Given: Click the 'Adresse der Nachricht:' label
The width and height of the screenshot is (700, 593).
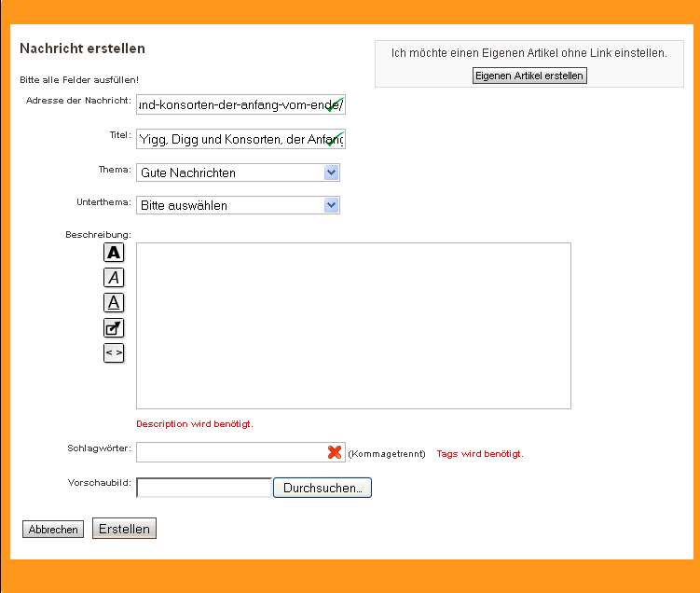Looking at the screenshot, I should point(78,101).
